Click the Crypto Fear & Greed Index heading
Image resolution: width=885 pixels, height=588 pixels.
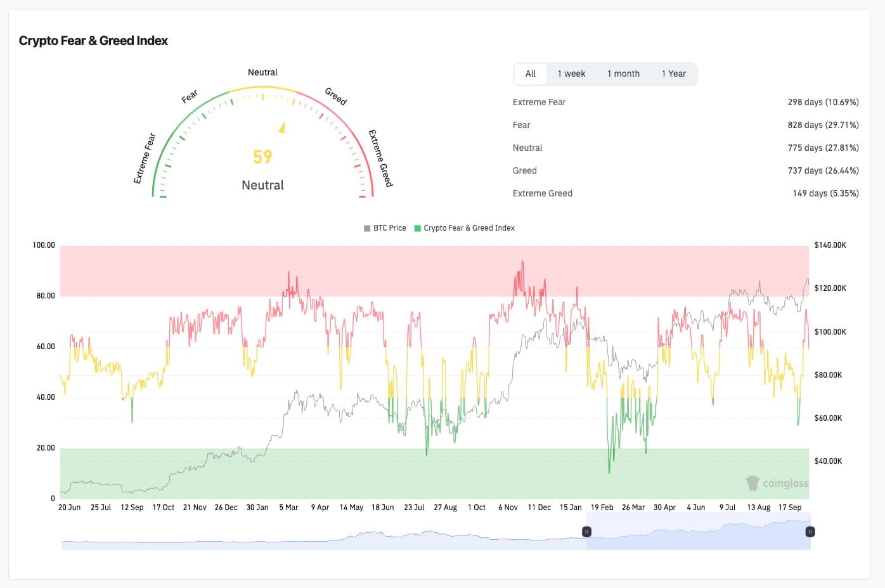click(x=93, y=41)
